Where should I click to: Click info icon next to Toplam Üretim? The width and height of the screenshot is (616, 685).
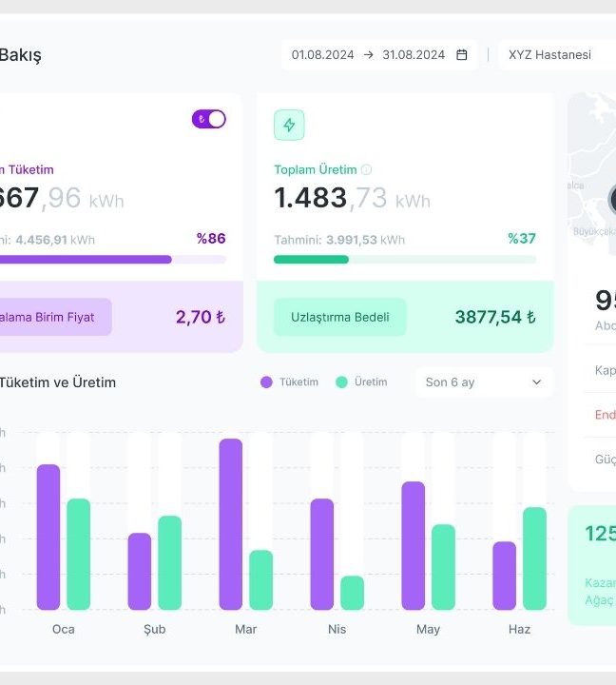pyautogui.click(x=366, y=169)
